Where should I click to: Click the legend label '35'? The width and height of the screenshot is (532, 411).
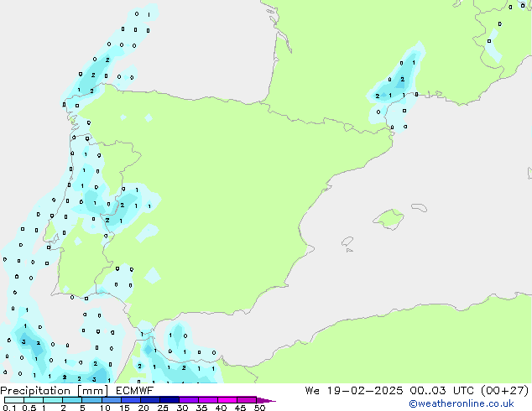click(x=201, y=408)
